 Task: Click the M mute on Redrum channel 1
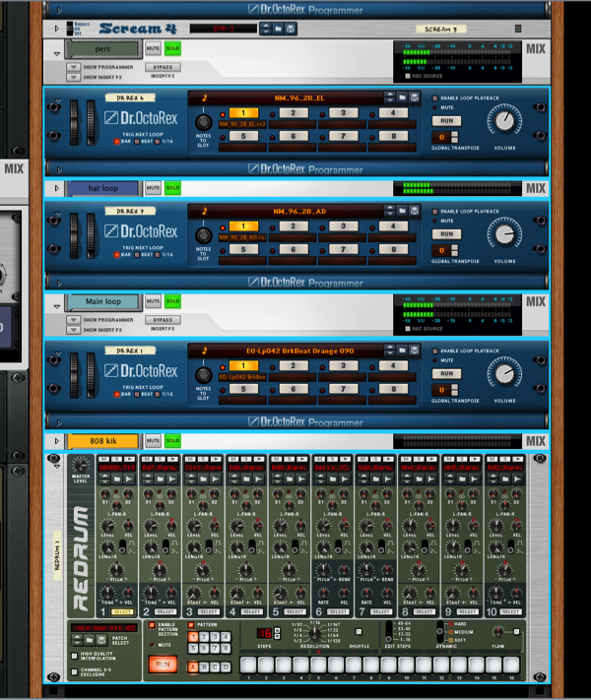104,459
